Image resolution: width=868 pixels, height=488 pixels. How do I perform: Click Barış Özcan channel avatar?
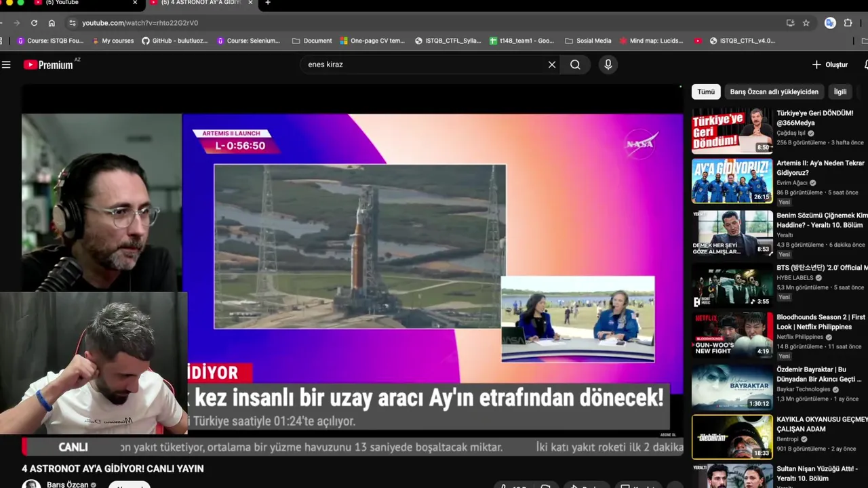(x=31, y=484)
